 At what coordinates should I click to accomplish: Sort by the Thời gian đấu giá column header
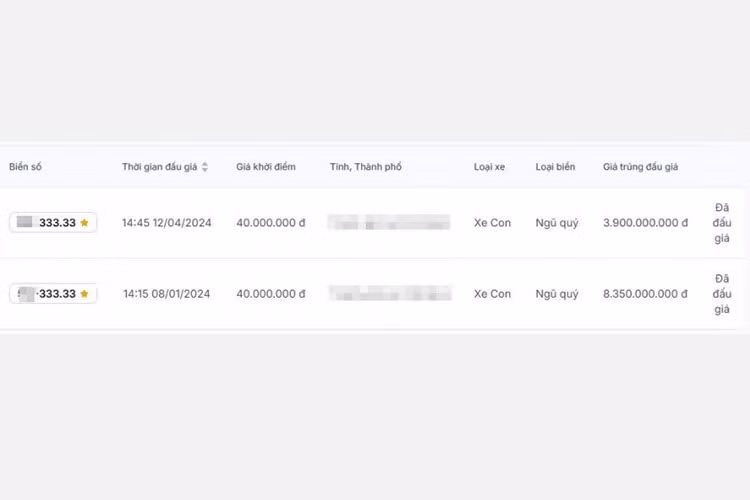(x=159, y=167)
